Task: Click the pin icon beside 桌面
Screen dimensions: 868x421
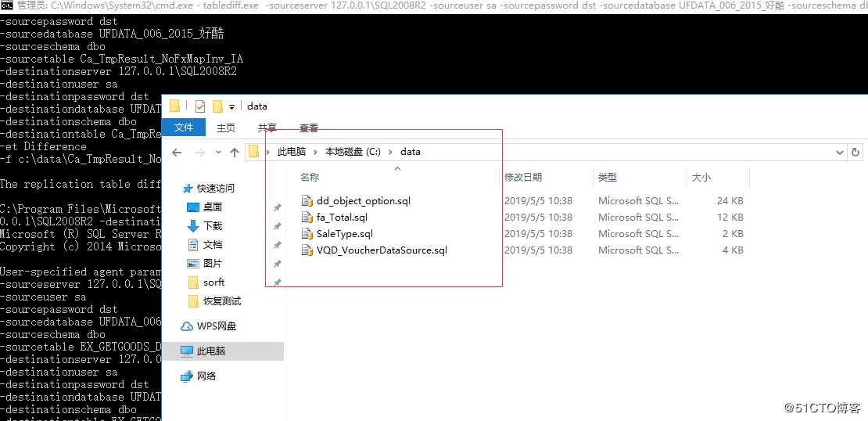Action: [278, 207]
